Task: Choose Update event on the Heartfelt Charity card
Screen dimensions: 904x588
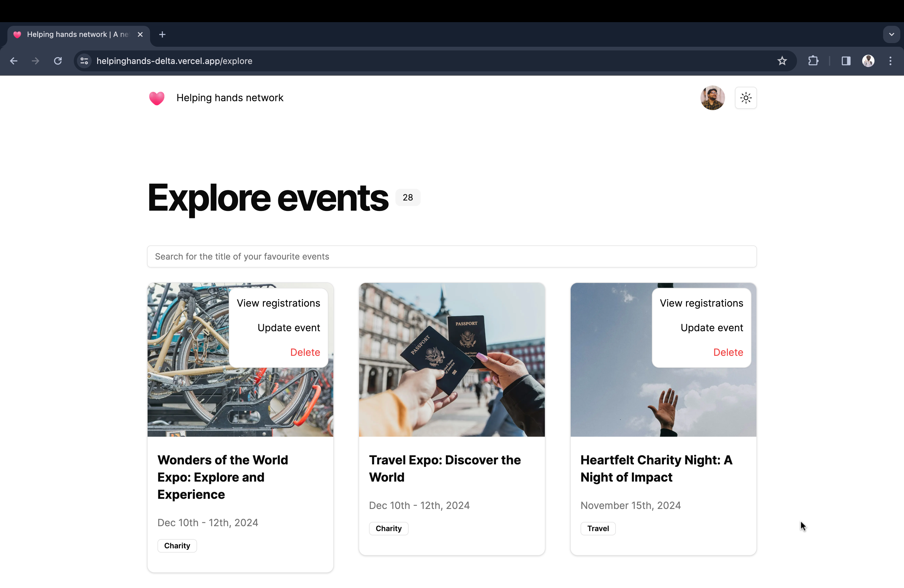Action: click(712, 328)
